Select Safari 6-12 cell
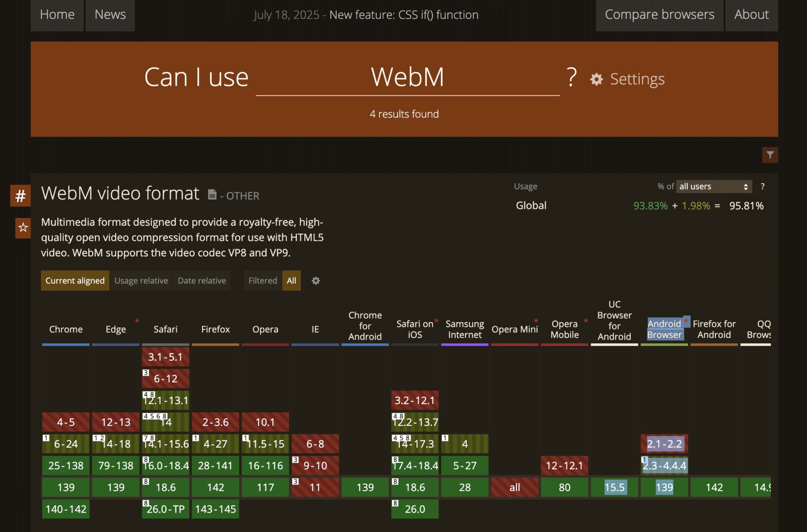 166,379
